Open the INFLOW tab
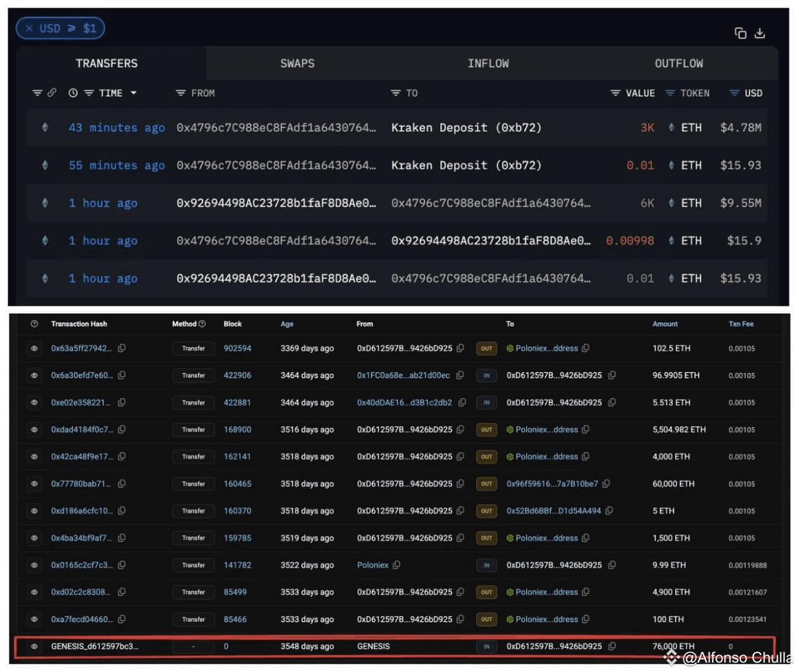Screen dimensions: 799x672 [x=488, y=63]
